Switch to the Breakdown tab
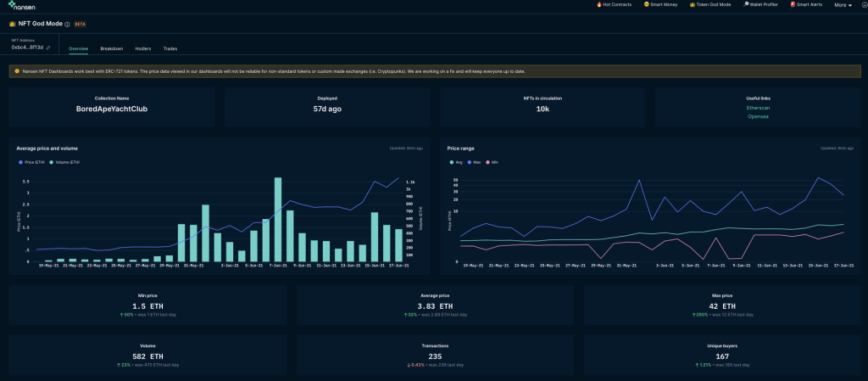This screenshot has width=868, height=381. pos(111,48)
